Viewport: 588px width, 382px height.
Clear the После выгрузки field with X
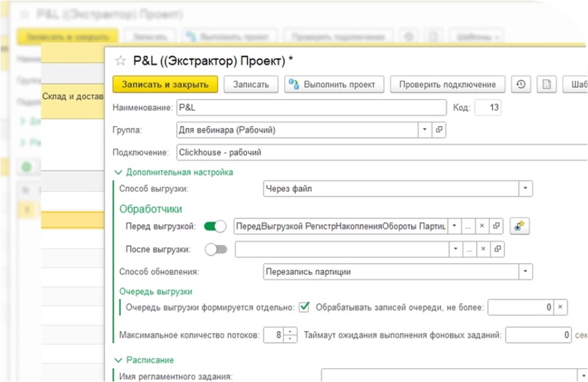pos(482,249)
